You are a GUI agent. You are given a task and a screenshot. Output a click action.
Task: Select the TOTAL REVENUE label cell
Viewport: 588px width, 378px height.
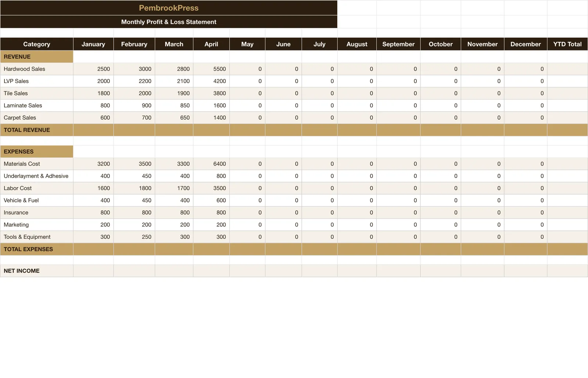37,130
